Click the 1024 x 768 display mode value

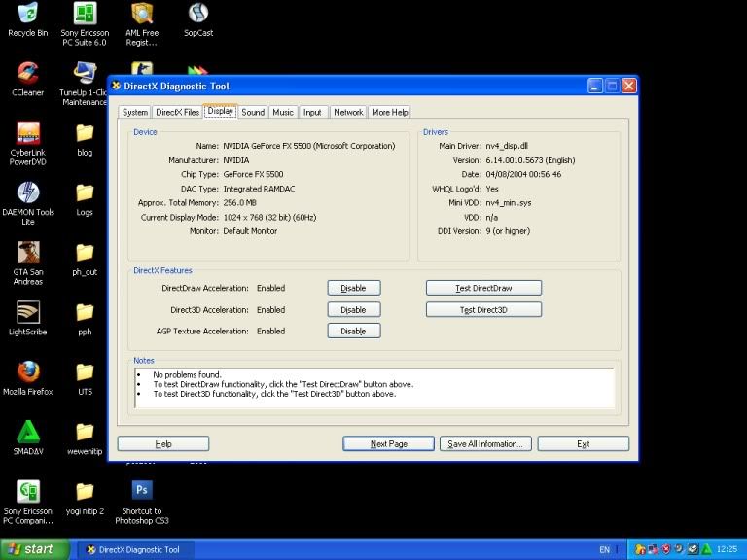pos(269,217)
